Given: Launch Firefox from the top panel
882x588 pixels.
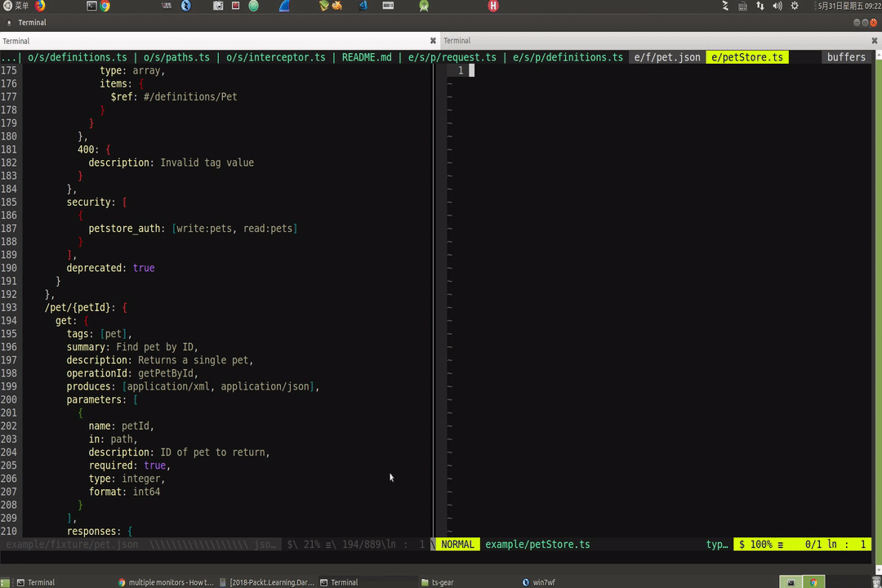Looking at the screenshot, I should click(x=41, y=6).
